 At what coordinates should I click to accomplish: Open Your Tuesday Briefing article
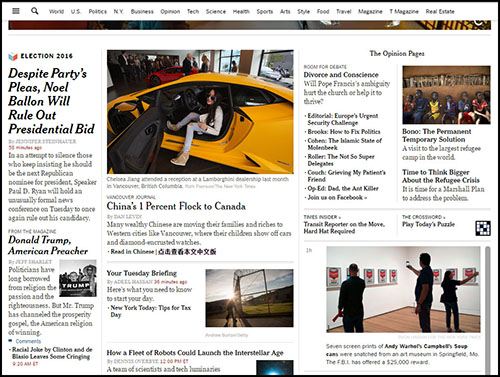coord(142,273)
